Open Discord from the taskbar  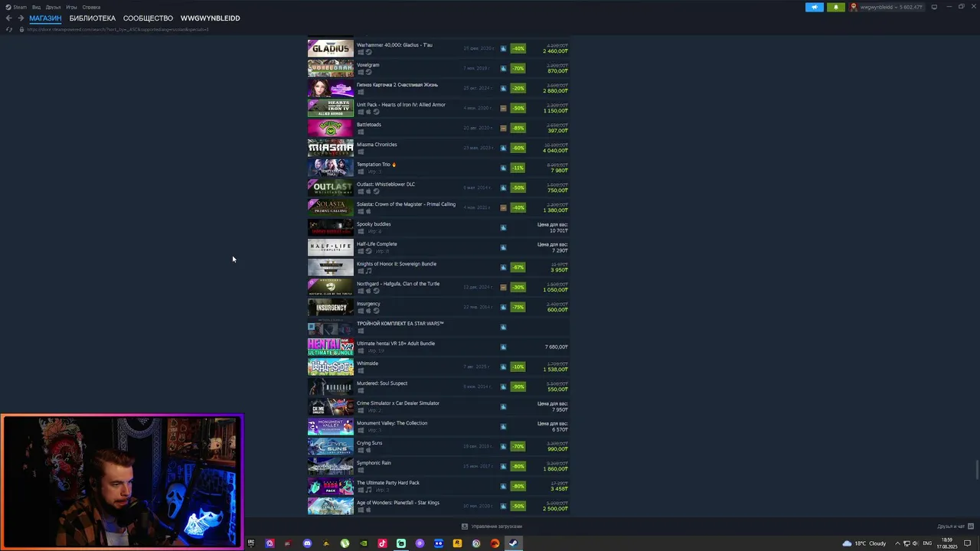coord(307,543)
